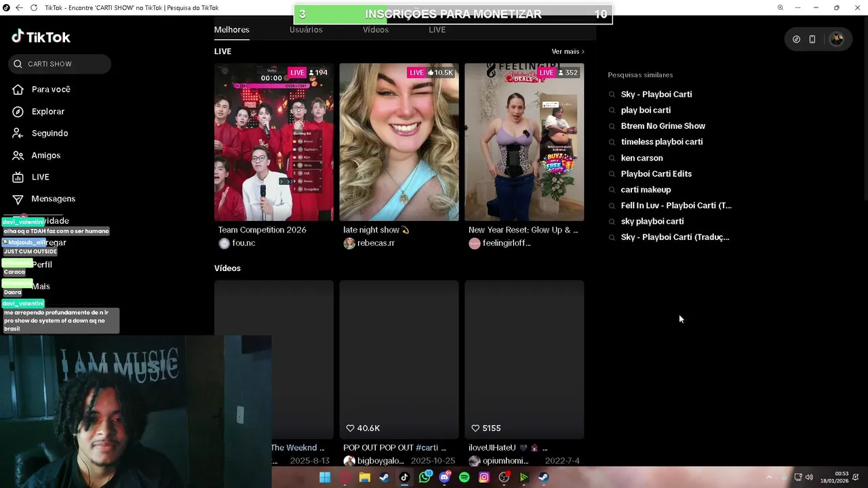Open the Explorar compass icon
The height and width of the screenshot is (488, 868).
point(18,111)
